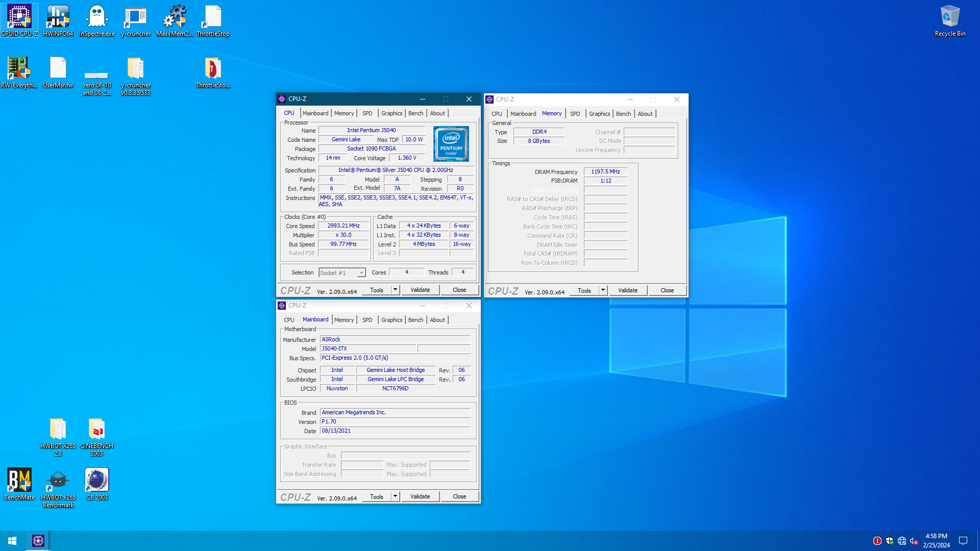Viewport: 980px width, 551px height.
Task: Open CPUID CPU-Z desktop shortcut
Action: (19, 21)
